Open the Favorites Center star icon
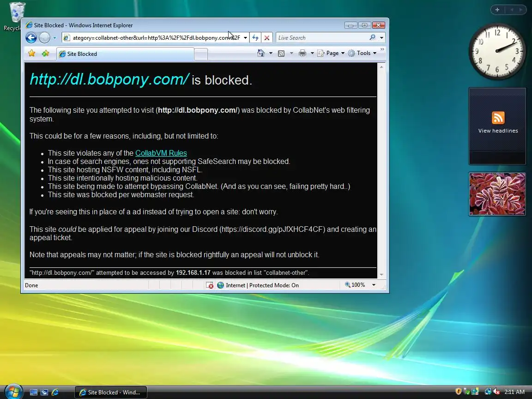The height and width of the screenshot is (399, 532). pos(32,53)
